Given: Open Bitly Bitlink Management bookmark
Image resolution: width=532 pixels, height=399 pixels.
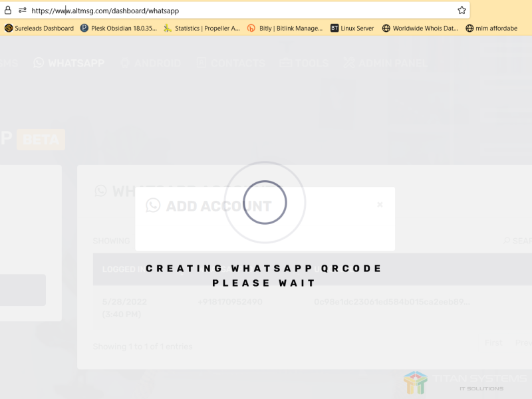Looking at the screenshot, I should pyautogui.click(x=285, y=29).
